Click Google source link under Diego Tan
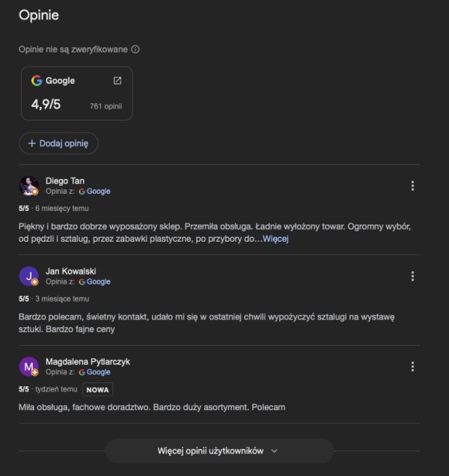Image resolution: width=449 pixels, height=476 pixels. click(x=94, y=192)
